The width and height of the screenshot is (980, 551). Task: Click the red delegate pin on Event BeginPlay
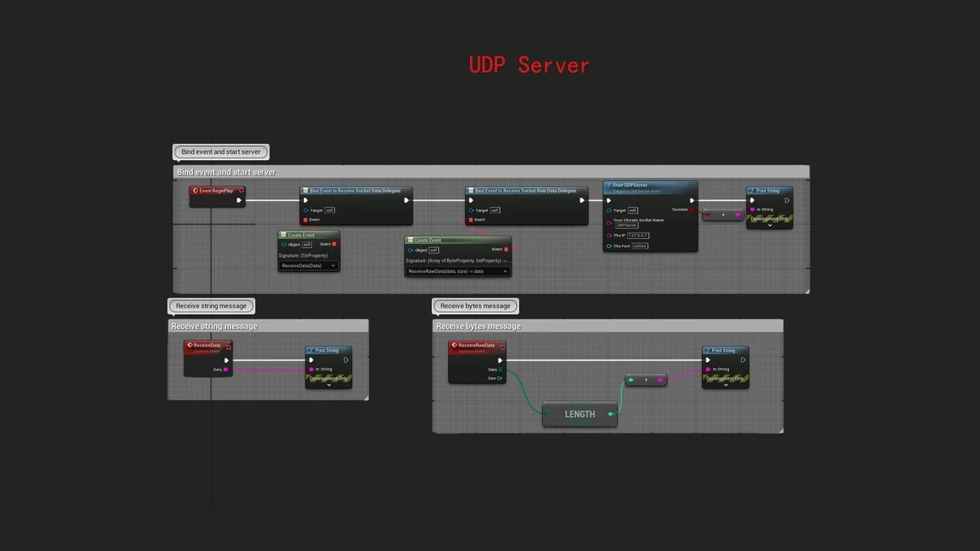241,191
